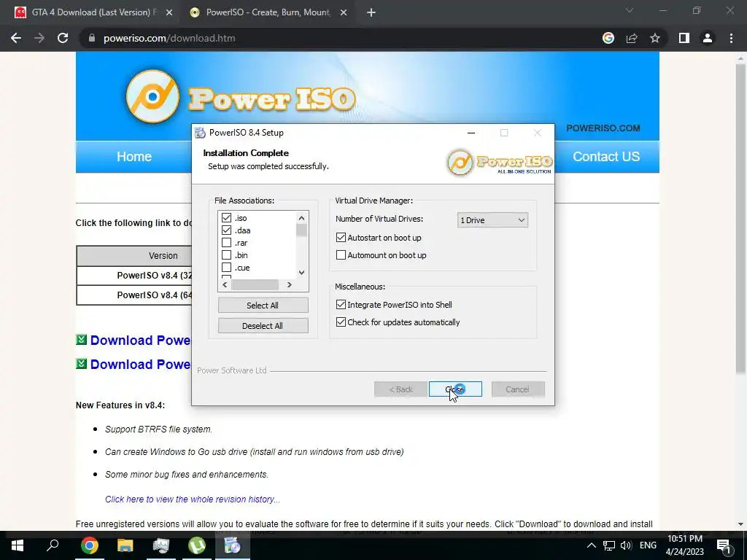This screenshot has height=560, width=747.
Task: Click Select All file associations
Action: click(x=263, y=306)
